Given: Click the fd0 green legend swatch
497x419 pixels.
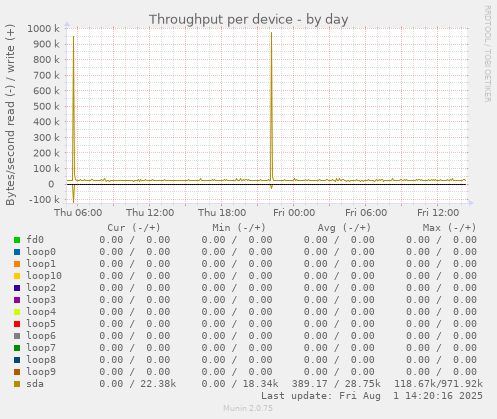Looking at the screenshot, I should click(17, 240).
